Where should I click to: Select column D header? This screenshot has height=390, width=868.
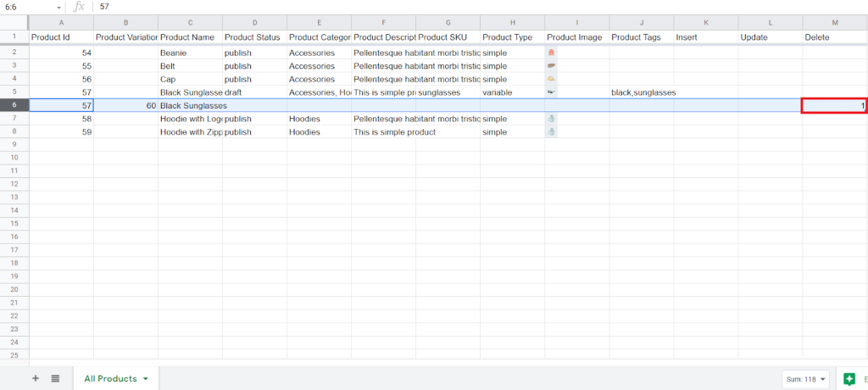254,22
